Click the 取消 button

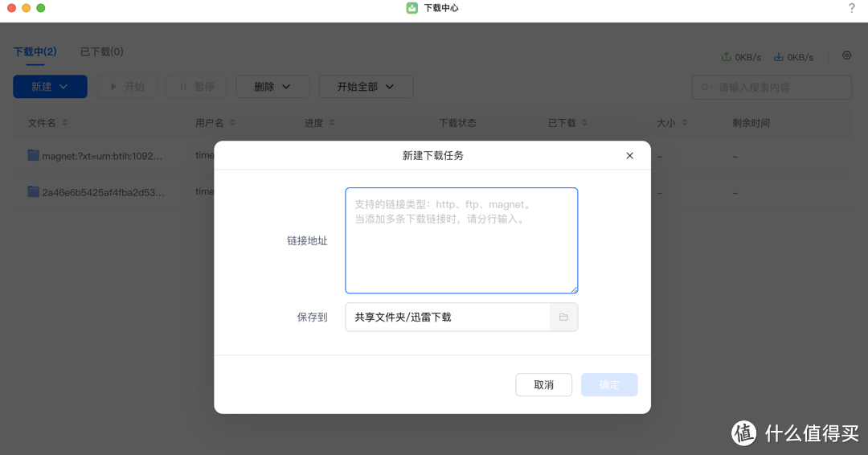(543, 385)
